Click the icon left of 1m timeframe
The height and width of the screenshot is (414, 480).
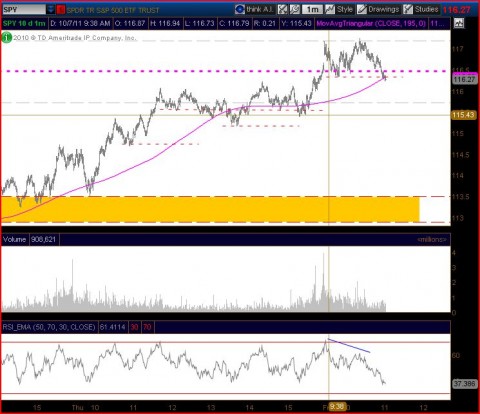pyautogui.click(x=295, y=9)
